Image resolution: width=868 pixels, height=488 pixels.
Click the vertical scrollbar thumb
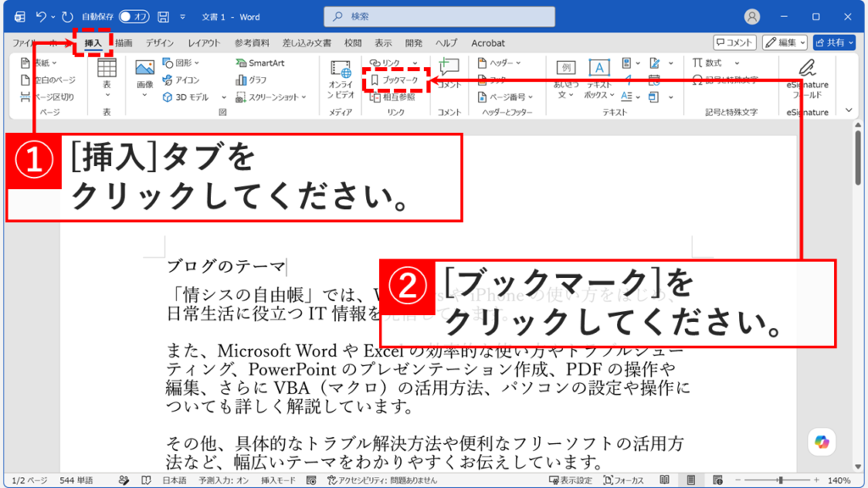coord(858,158)
